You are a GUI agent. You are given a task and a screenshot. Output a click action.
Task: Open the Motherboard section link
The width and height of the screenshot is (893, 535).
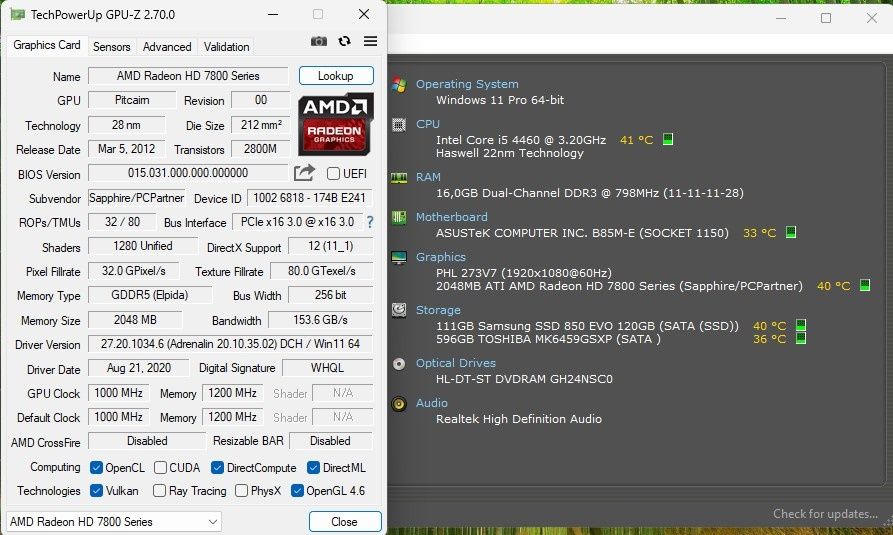pyautogui.click(x=452, y=217)
